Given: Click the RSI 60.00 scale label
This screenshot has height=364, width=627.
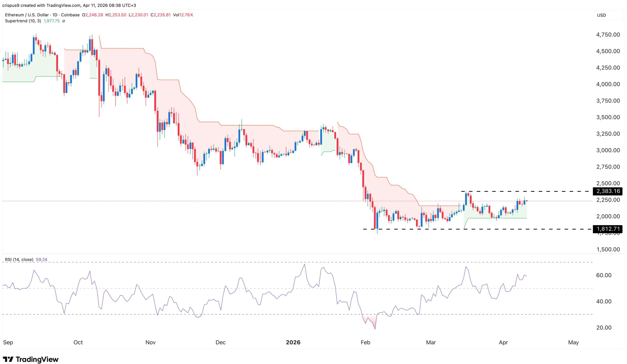Looking at the screenshot, I should coord(604,275).
